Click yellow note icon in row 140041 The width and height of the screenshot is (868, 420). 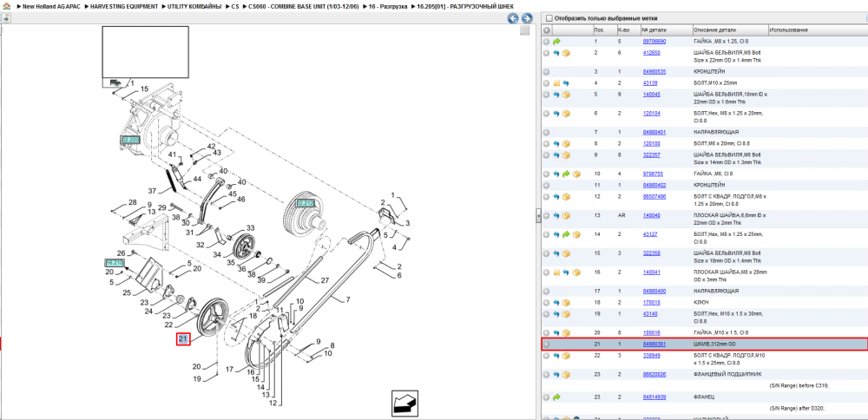[x=556, y=272]
